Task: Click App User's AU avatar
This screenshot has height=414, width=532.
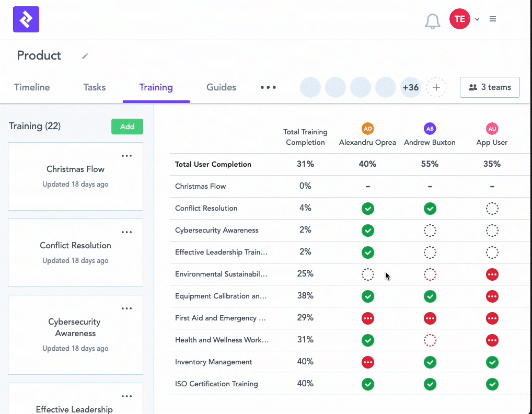Action: pyautogui.click(x=492, y=129)
